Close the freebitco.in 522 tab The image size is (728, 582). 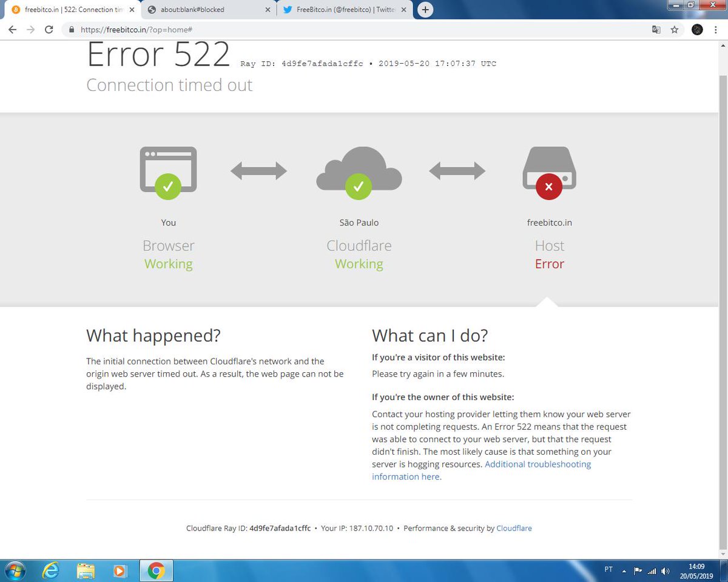(132, 10)
